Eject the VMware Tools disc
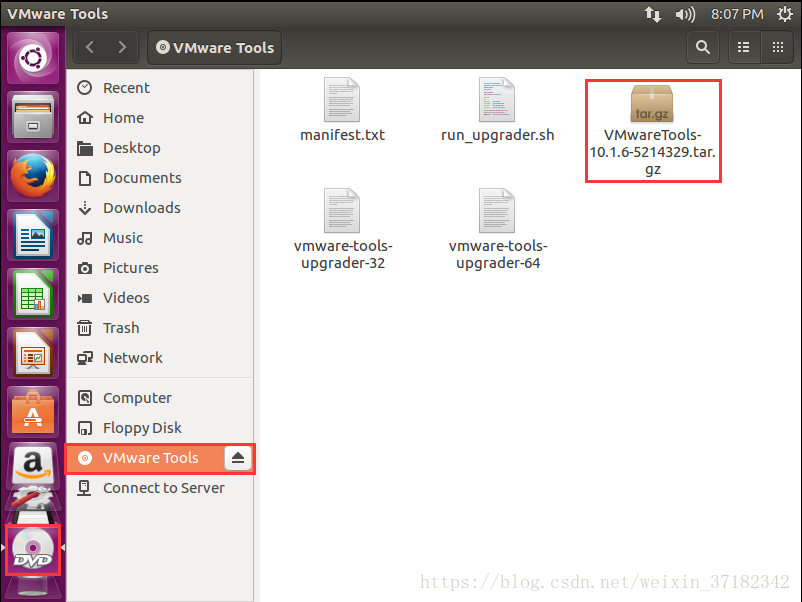The height and width of the screenshot is (602, 802). [x=238, y=458]
